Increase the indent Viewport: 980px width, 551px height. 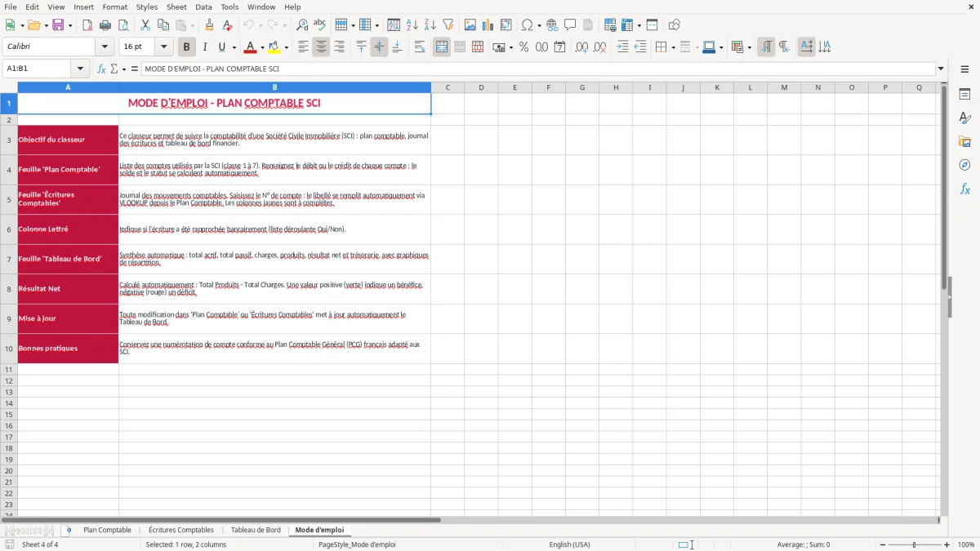[x=622, y=47]
